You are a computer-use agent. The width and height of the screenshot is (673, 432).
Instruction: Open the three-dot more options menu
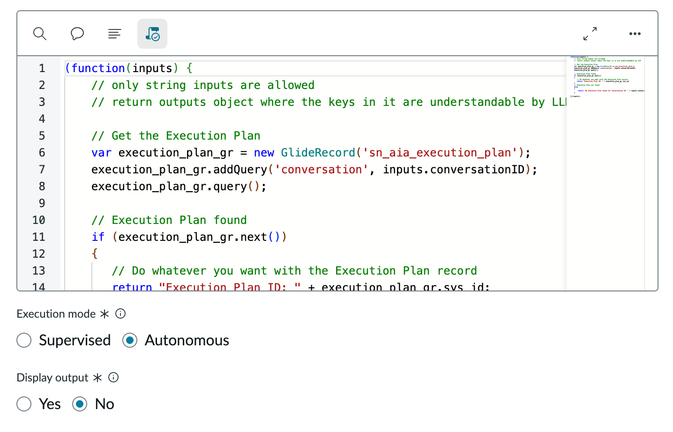635,33
